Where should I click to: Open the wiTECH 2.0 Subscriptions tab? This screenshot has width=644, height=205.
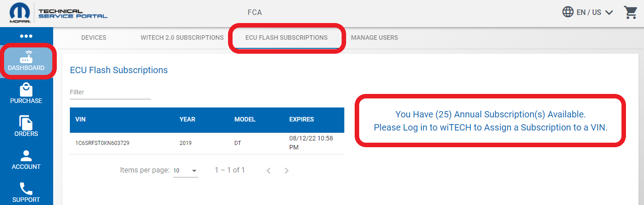182,37
